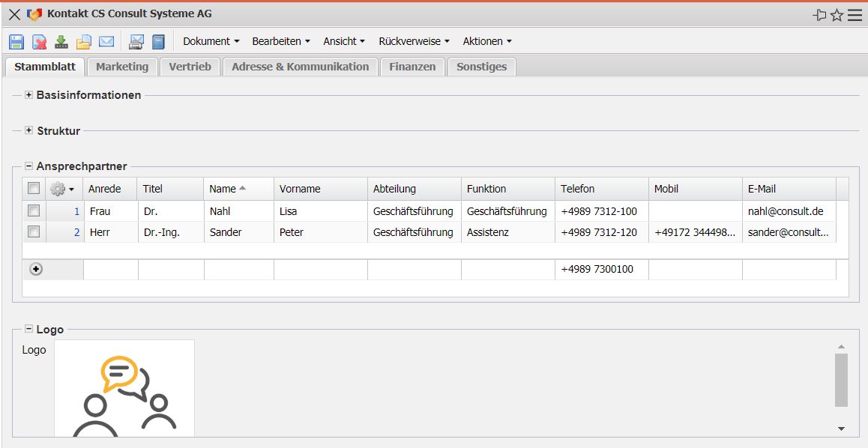Click the blue book icon in toolbar

pyautogui.click(x=157, y=42)
